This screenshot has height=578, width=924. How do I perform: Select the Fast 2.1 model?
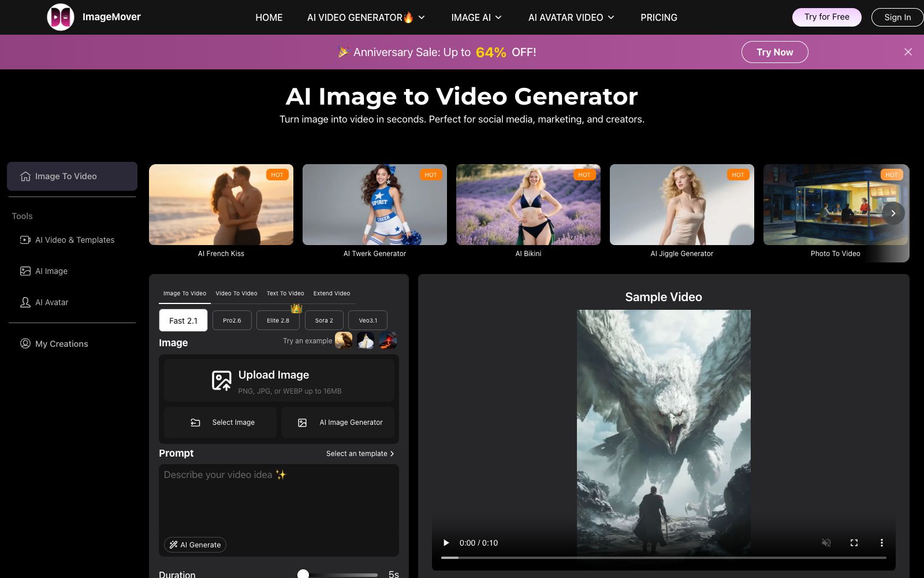pos(183,320)
